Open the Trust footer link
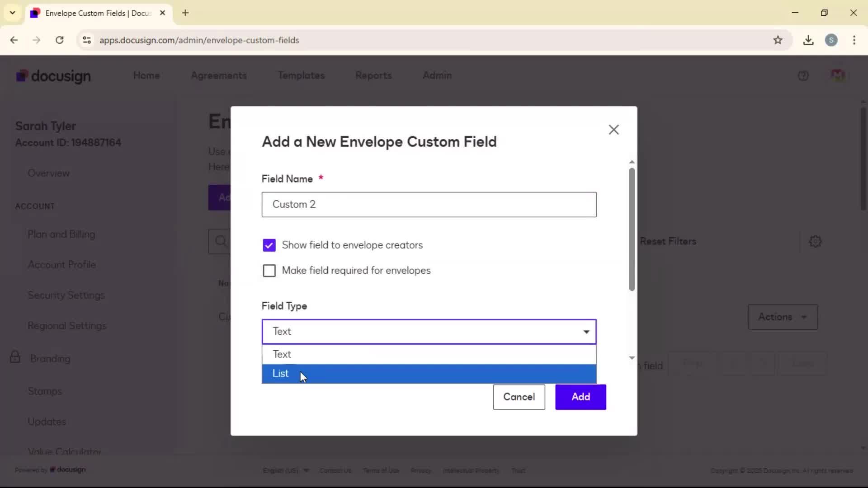 pos(518,470)
